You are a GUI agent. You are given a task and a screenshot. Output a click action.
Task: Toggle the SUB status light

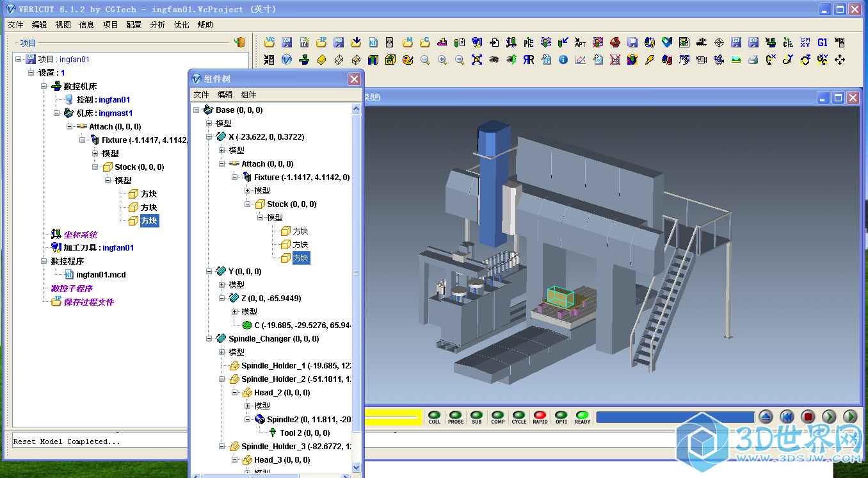pyautogui.click(x=477, y=417)
